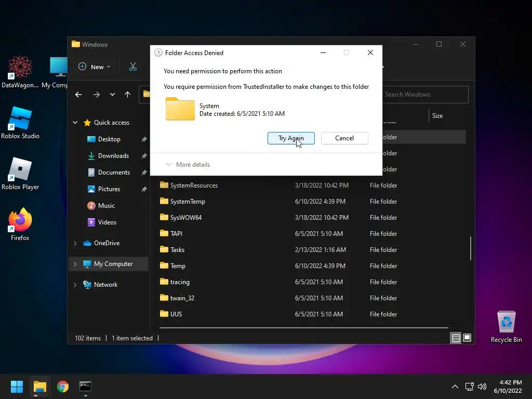Expand the OneDrive tree node
The width and height of the screenshot is (532, 399).
point(75,243)
